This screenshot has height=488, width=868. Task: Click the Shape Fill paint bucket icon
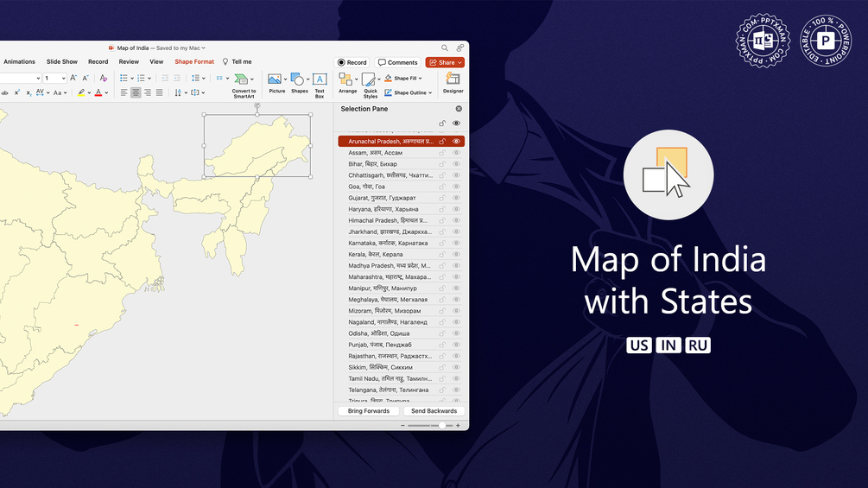point(388,78)
